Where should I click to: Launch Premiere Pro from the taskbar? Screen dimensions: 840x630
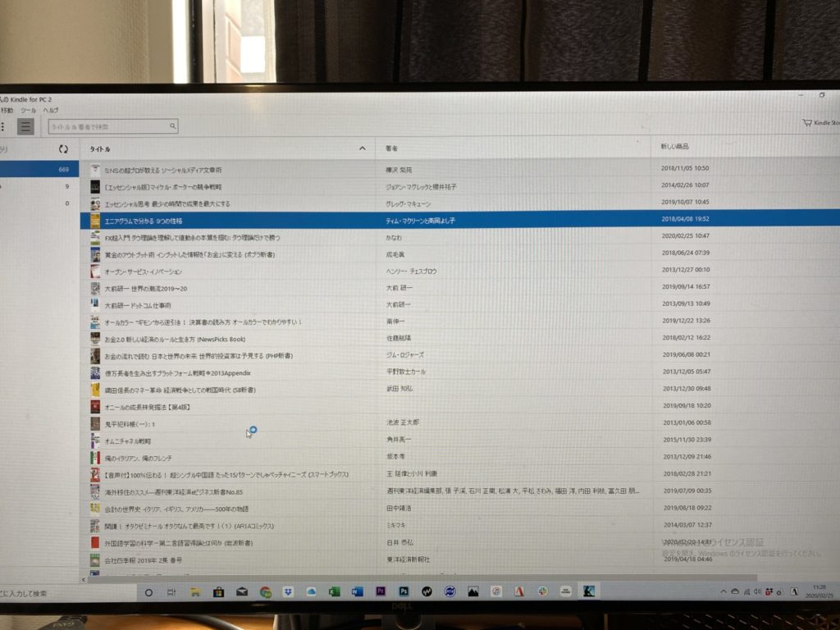click(x=381, y=591)
